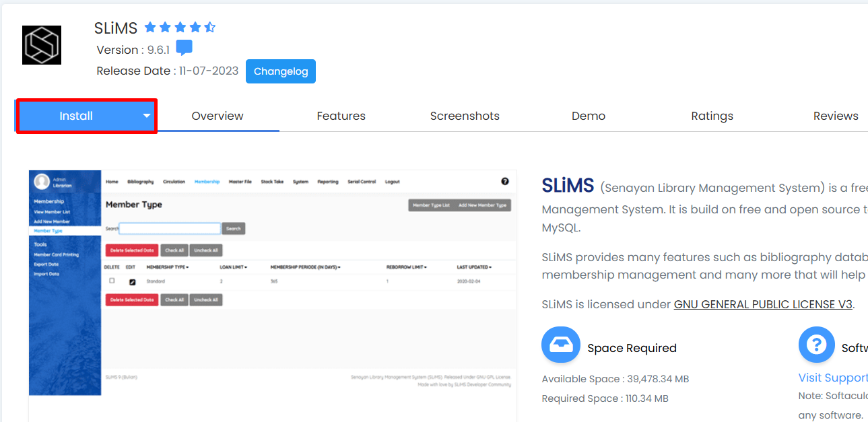
Task: Click the 'Version : 9.6.1' text
Action: pyautogui.click(x=133, y=50)
